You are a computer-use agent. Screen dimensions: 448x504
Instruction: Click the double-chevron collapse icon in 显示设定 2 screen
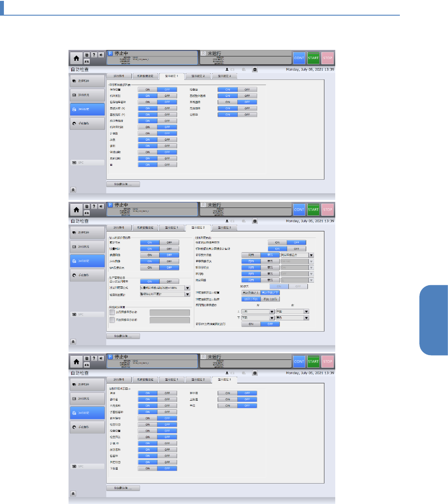(73, 342)
